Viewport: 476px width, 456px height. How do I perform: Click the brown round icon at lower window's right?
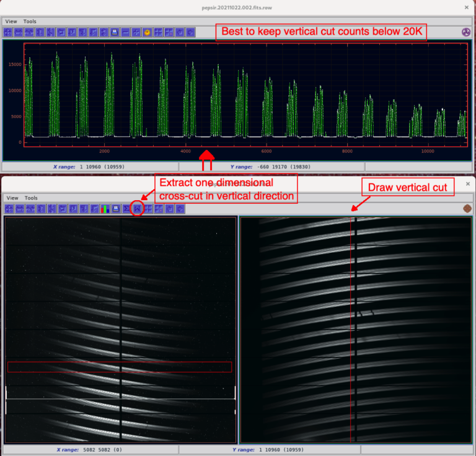tap(467, 209)
